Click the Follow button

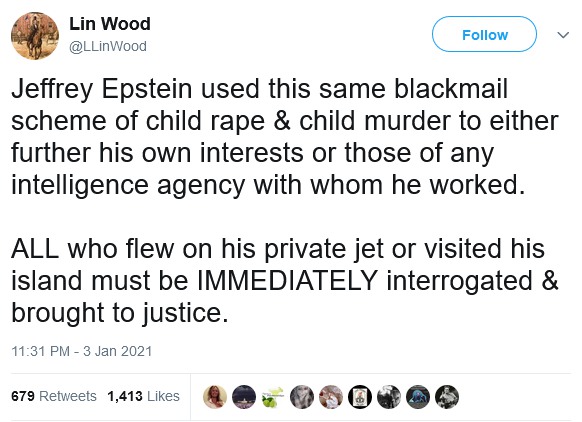(x=484, y=34)
